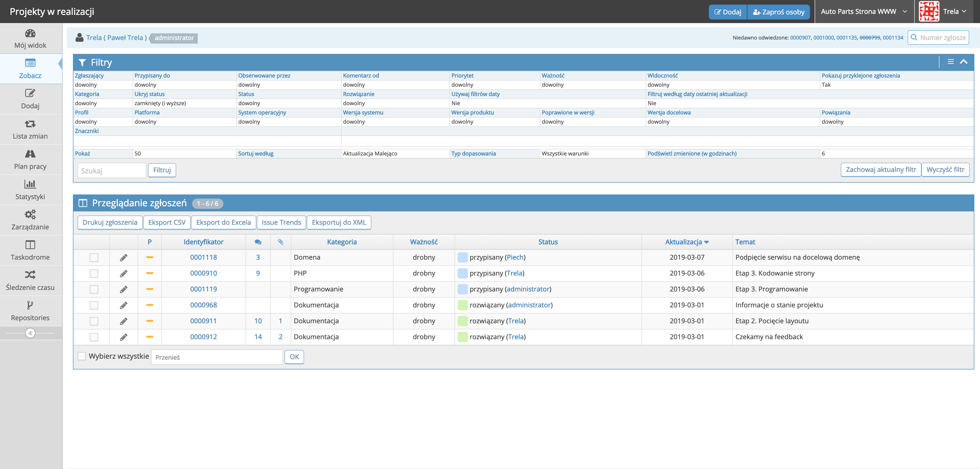Open Repositories branch icon in sidebar
This screenshot has width=980, height=469.
(x=30, y=305)
